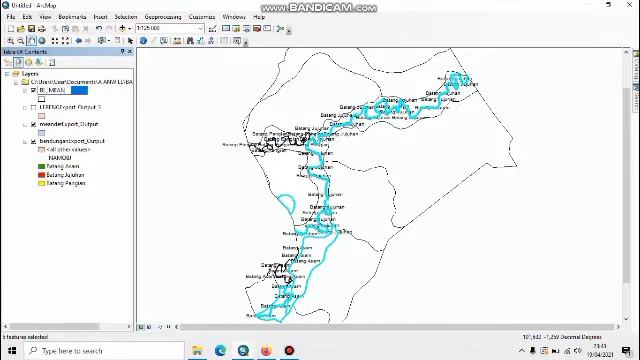The image size is (640, 360).
Task: Toggle the bendunganExport_Output layer checkbox
Action: pyautogui.click(x=33, y=141)
